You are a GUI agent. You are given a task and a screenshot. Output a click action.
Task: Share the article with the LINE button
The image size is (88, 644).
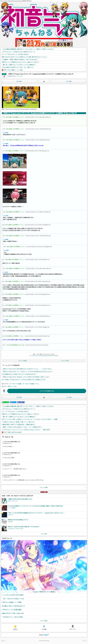pos(5,402)
